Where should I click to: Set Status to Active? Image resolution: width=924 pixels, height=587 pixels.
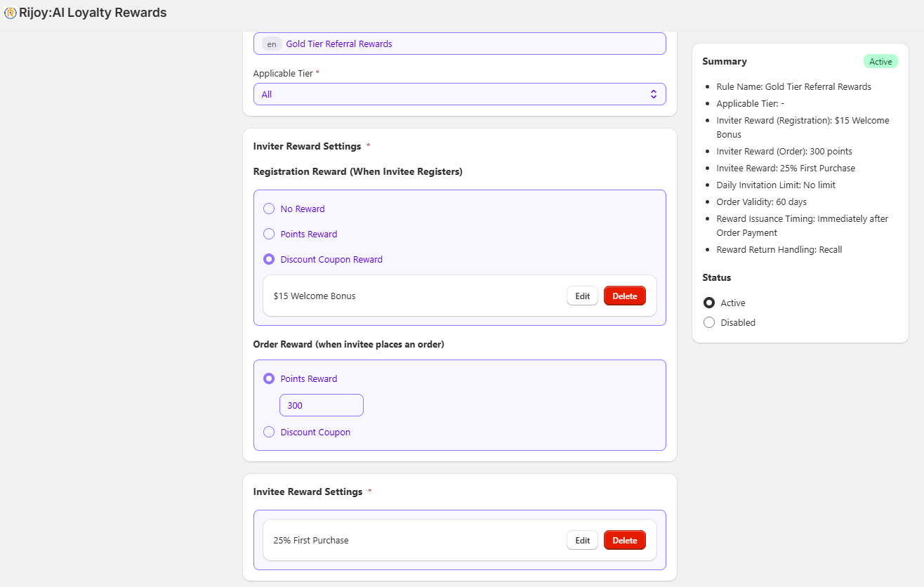tap(709, 303)
